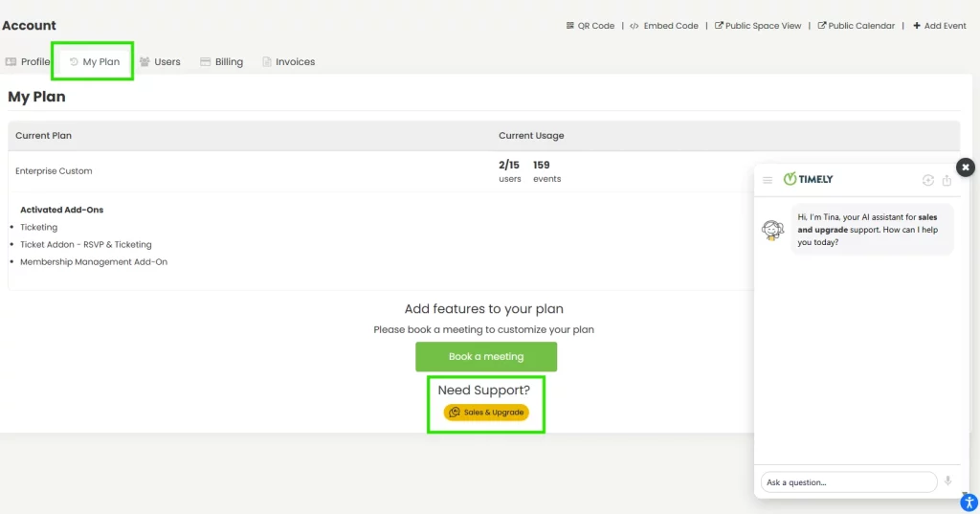980x514 pixels.
Task: Click Tina's assistant avatar
Action: point(772,231)
